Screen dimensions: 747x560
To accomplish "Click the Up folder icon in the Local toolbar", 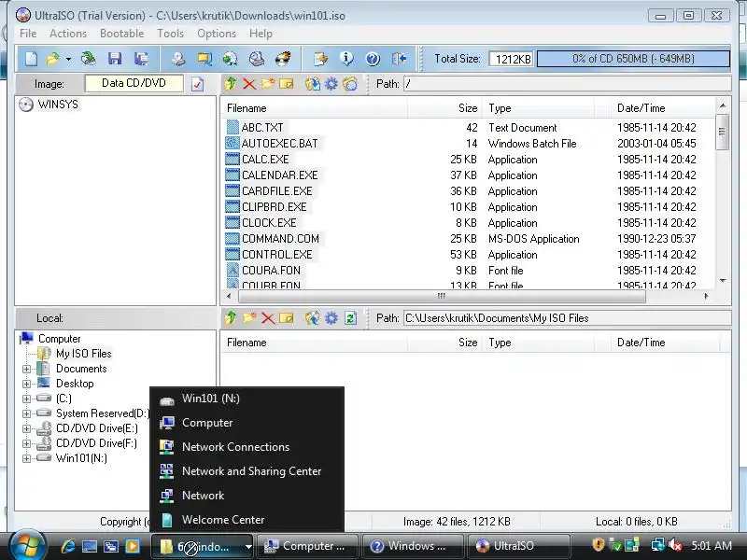I will pyautogui.click(x=231, y=317).
